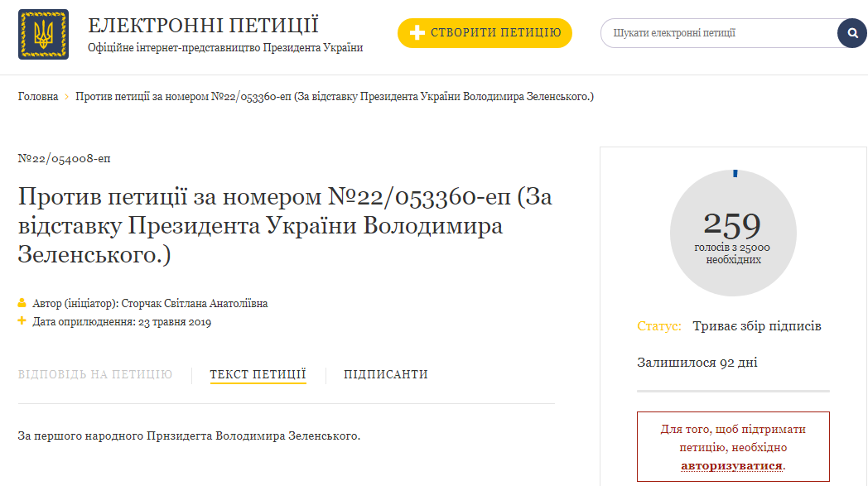
Task: Click the author person icon
Action: click(22, 304)
